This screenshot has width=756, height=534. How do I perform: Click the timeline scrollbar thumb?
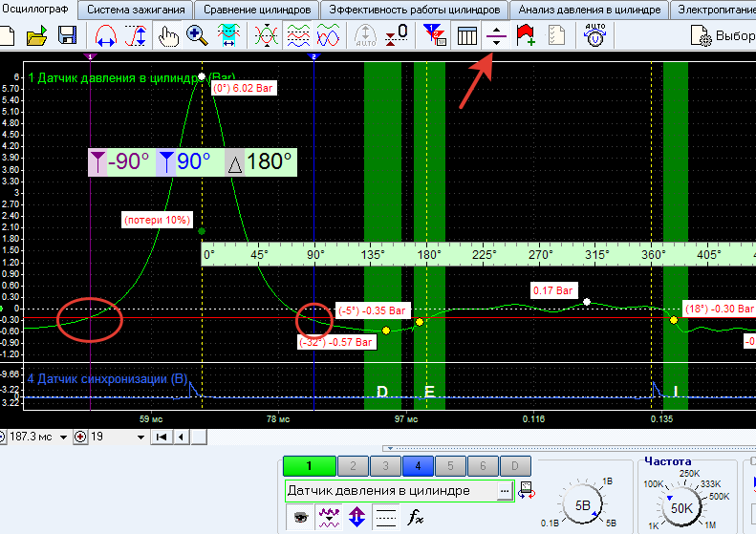[199, 438]
